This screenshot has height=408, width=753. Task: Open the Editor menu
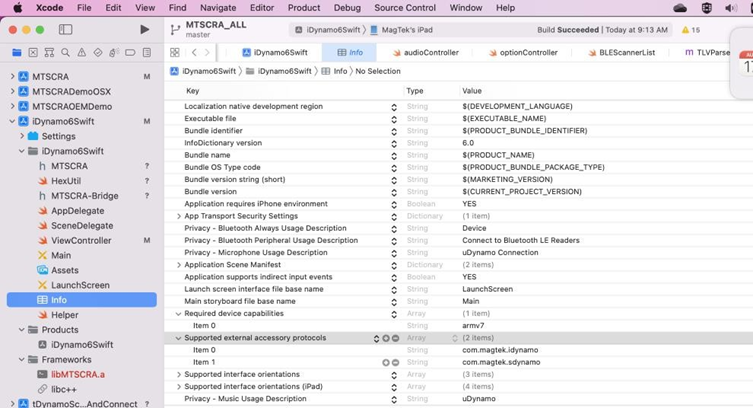(262, 8)
